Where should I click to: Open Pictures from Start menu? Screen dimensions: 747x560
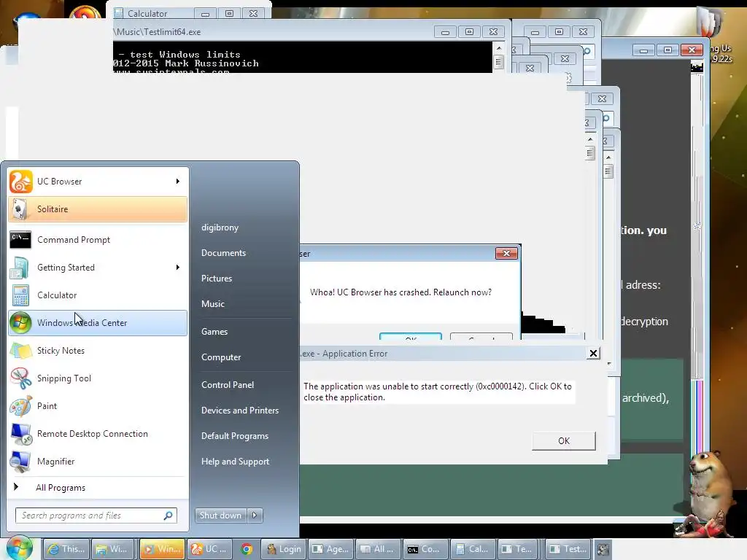tap(217, 279)
